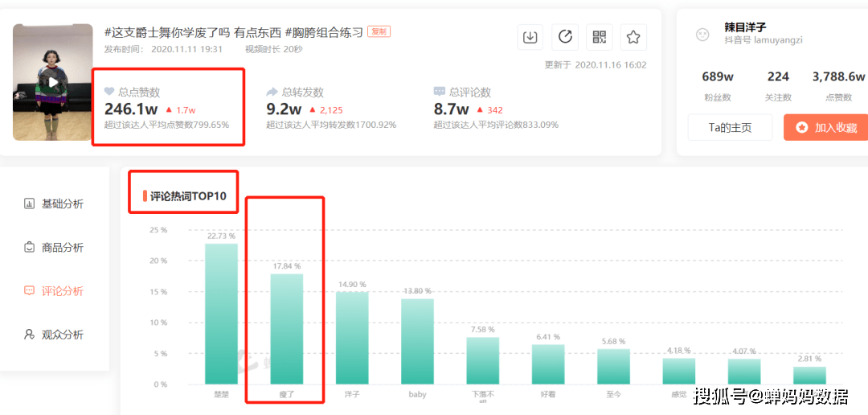The image size is (868, 415).
Task: Click 抖音号 lamuyangzi text
Action: click(x=764, y=40)
